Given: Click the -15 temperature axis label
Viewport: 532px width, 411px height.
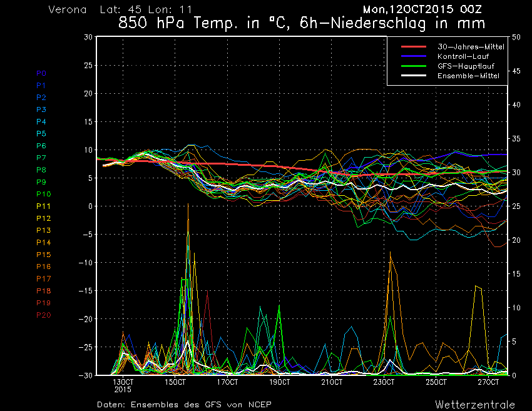Looking at the screenshot, I should tap(85, 291).
